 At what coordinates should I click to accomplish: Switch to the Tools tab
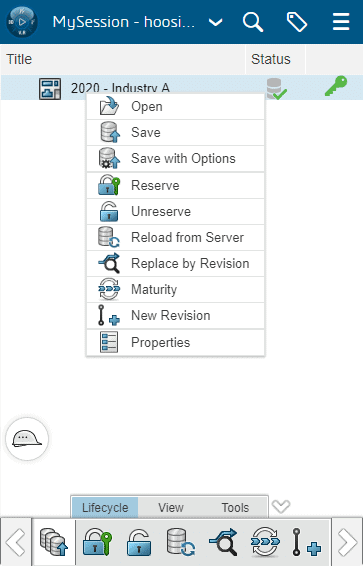click(235, 508)
